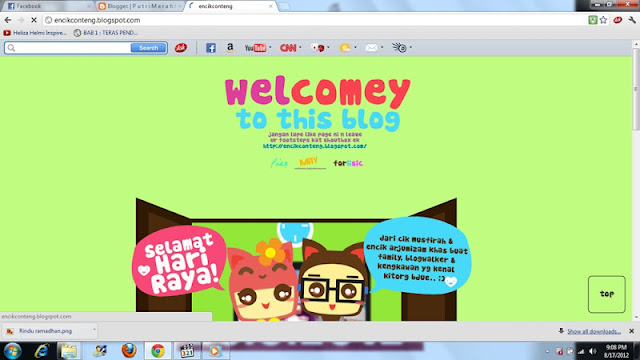Open the Show all downloads link

(x=594, y=331)
